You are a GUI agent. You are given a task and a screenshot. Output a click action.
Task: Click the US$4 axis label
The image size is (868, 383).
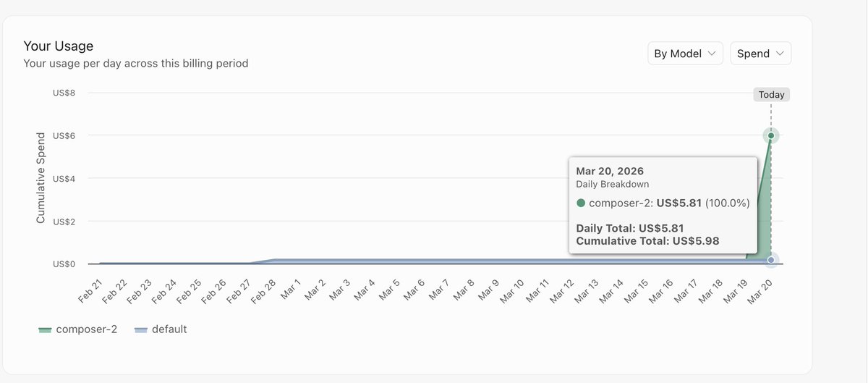point(64,178)
